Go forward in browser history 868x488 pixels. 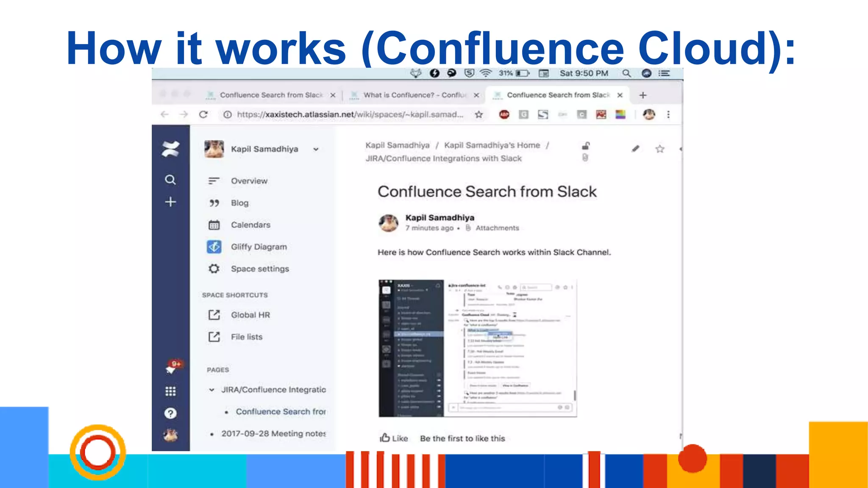tap(184, 114)
